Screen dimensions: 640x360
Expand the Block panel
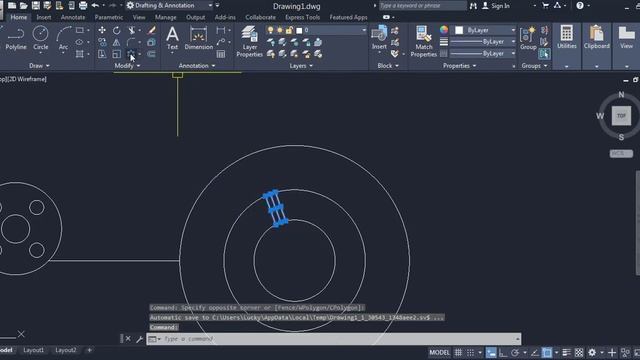388,66
